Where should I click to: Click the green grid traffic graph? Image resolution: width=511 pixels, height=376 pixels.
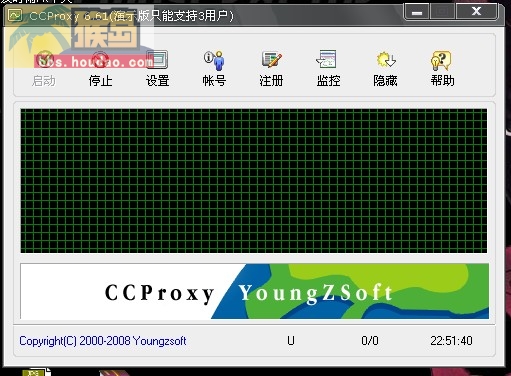pos(254,181)
